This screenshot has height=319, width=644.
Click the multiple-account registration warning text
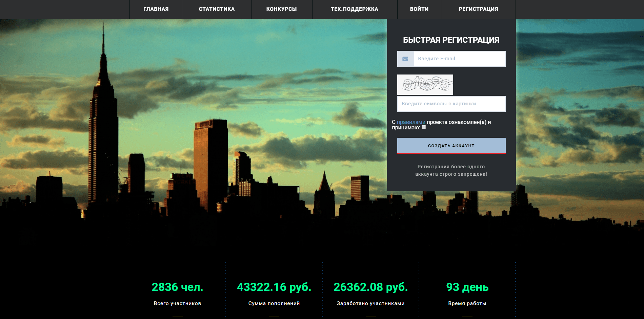(451, 170)
